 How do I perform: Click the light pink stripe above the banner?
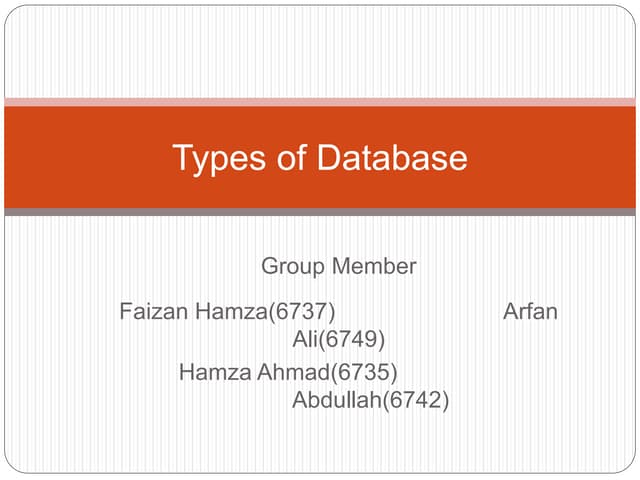[x=320, y=102]
